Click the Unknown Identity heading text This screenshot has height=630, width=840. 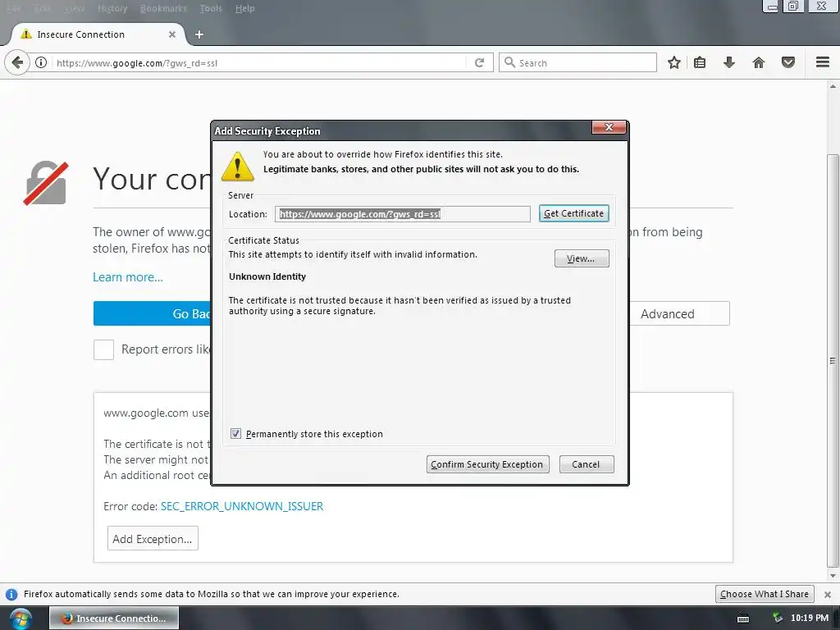[x=267, y=276]
